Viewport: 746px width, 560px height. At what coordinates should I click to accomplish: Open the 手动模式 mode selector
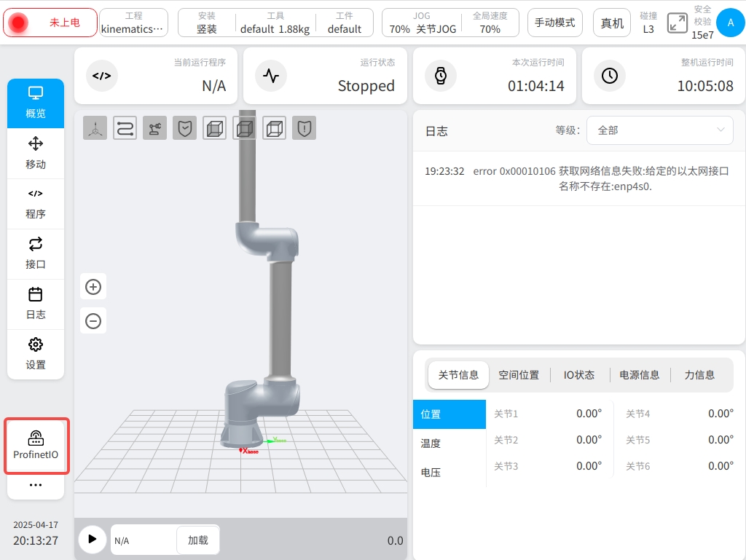554,23
